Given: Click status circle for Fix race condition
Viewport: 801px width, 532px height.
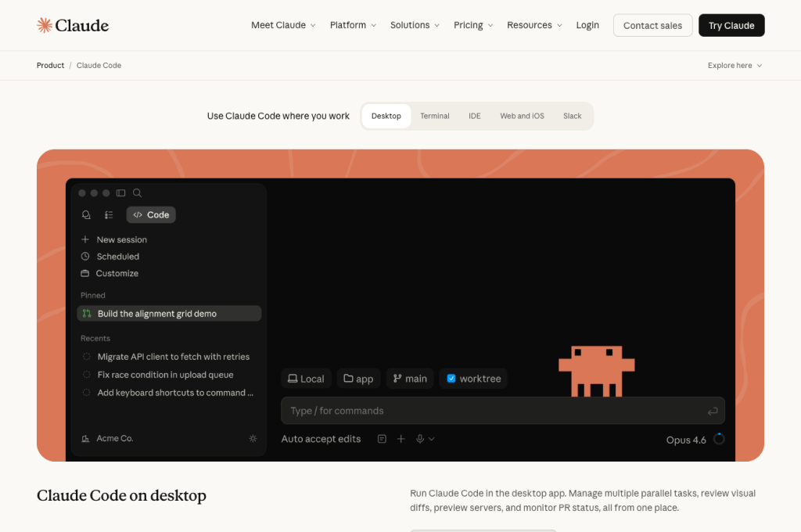Looking at the screenshot, I should 86,375.
